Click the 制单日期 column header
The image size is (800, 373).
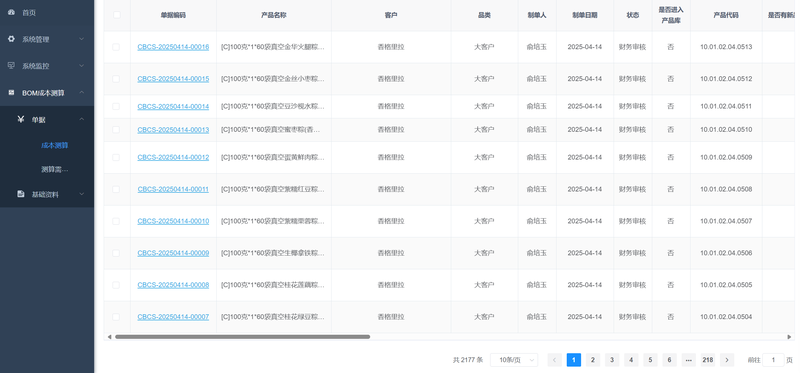pyautogui.click(x=585, y=15)
